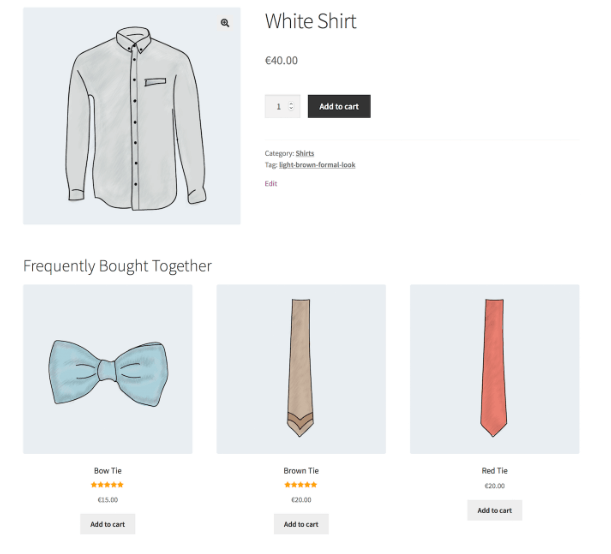The width and height of the screenshot is (611, 554).
Task: Add the Red Tie to cart
Action: pyautogui.click(x=494, y=510)
